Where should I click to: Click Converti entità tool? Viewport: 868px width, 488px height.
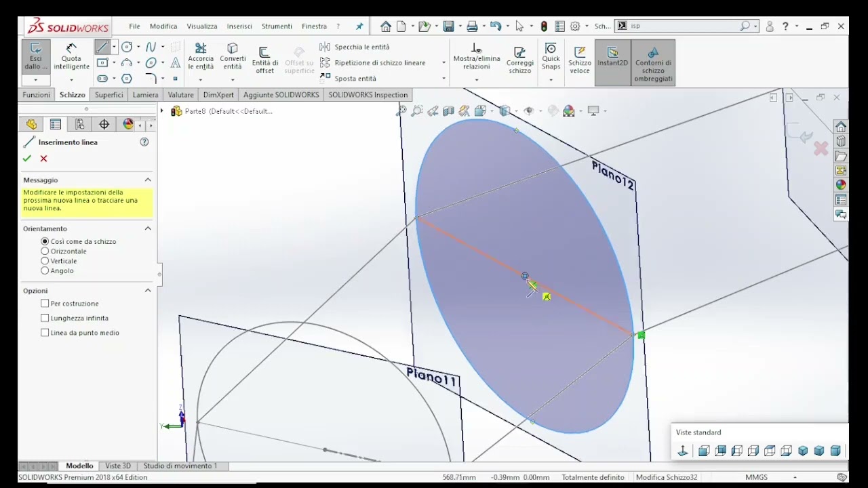233,56
